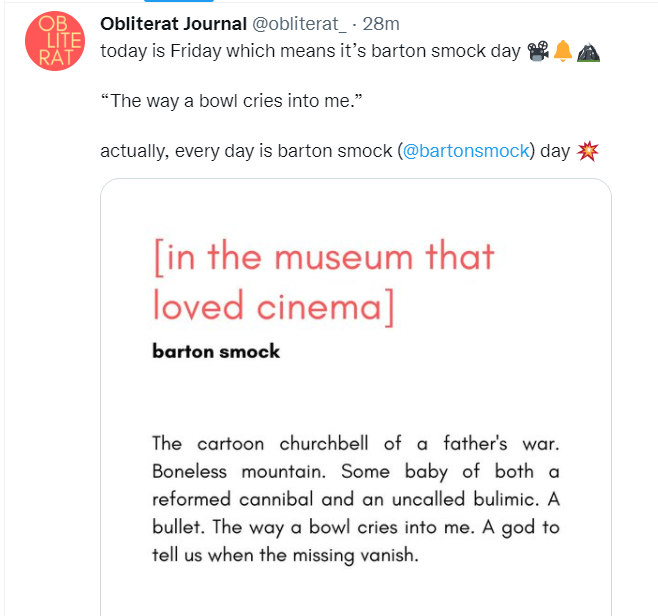Click the bold author name "barton smock"

click(216, 351)
